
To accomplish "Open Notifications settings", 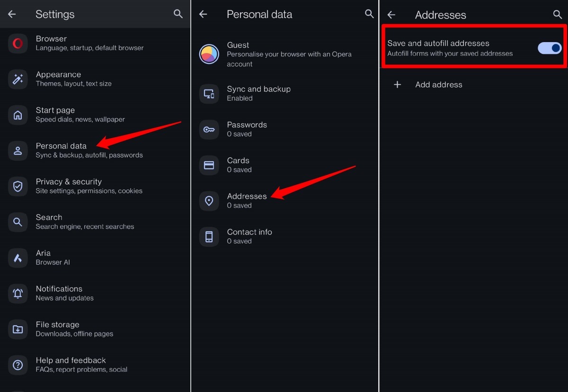I will (95, 293).
